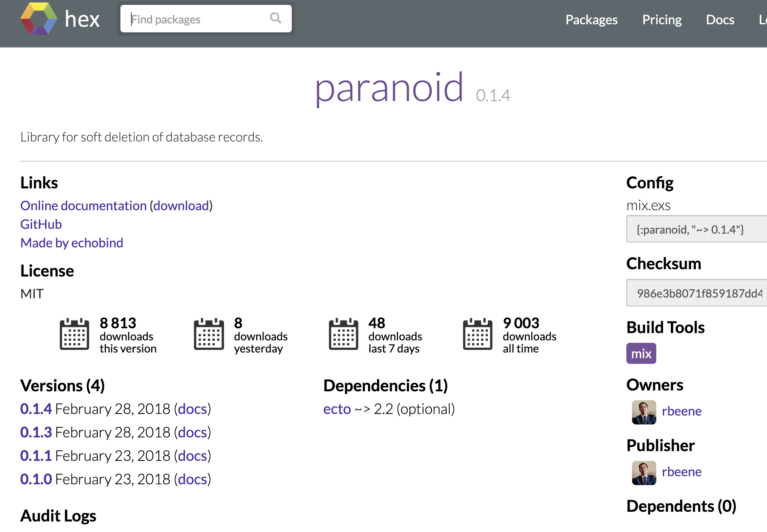This screenshot has height=532, width=767.
Task: Click the hex hexagon logo
Action: tap(39, 19)
